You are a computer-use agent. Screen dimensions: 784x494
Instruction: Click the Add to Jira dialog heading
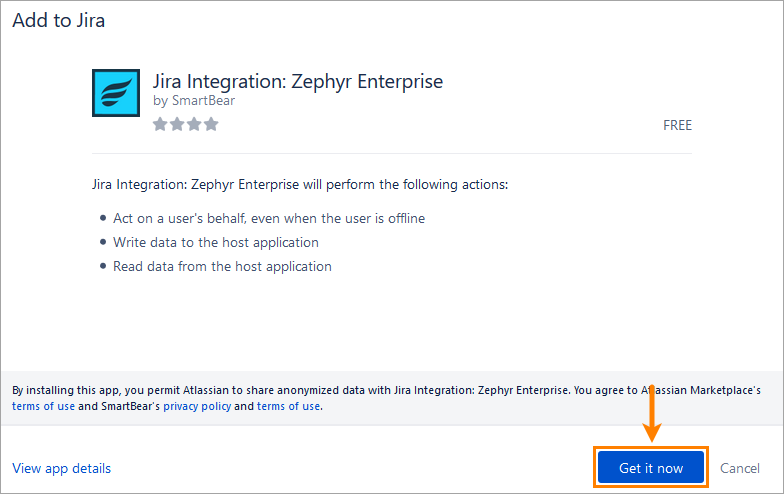[x=58, y=20]
